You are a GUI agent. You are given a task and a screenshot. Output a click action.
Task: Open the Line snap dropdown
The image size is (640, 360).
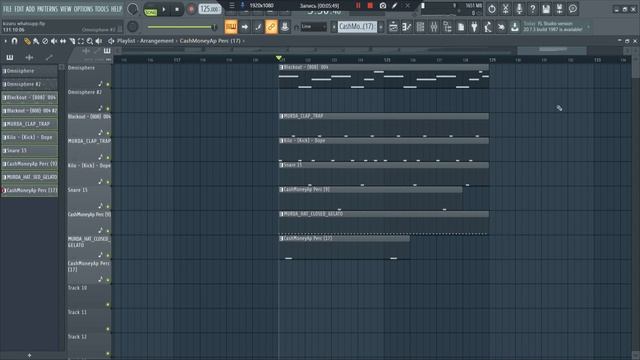314,27
